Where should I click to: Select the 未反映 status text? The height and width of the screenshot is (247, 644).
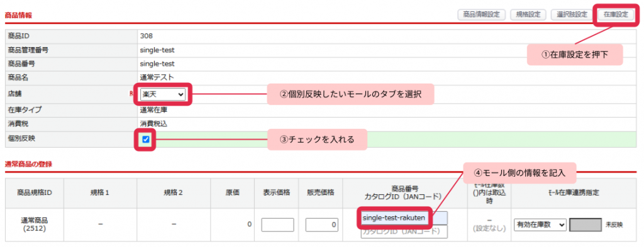coord(614,225)
